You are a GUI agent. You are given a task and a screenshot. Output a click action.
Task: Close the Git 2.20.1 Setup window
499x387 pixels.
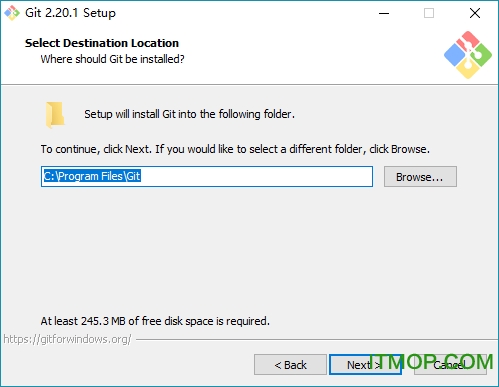pyautogui.click(x=475, y=13)
